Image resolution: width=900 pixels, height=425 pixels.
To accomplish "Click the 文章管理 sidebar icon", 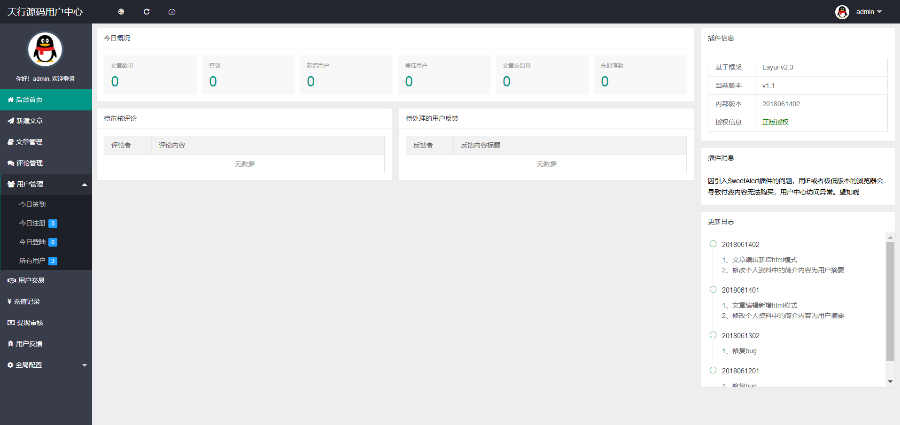I will point(10,142).
